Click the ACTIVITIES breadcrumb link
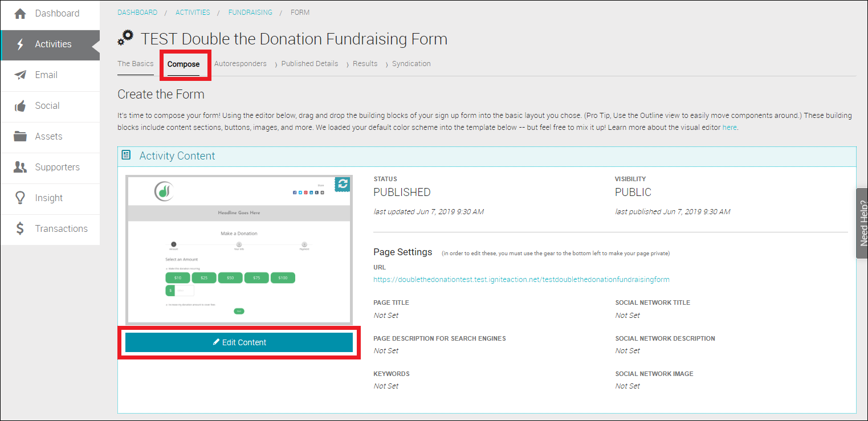This screenshot has height=421, width=868. (193, 12)
